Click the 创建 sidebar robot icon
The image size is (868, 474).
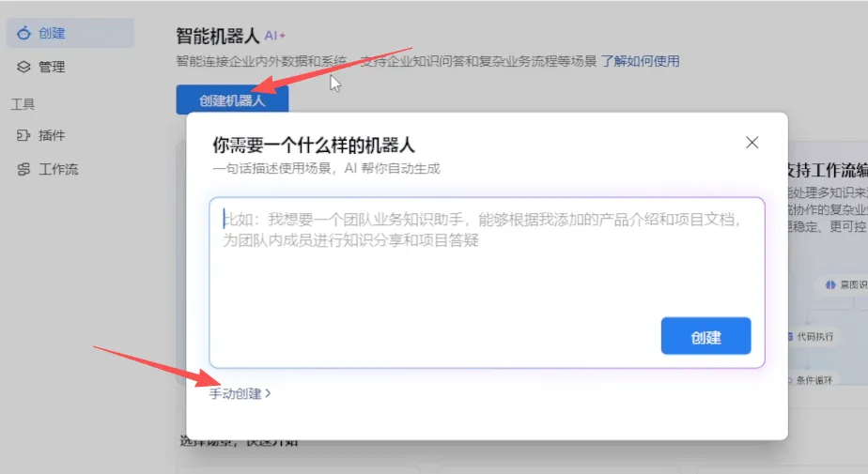click(23, 33)
